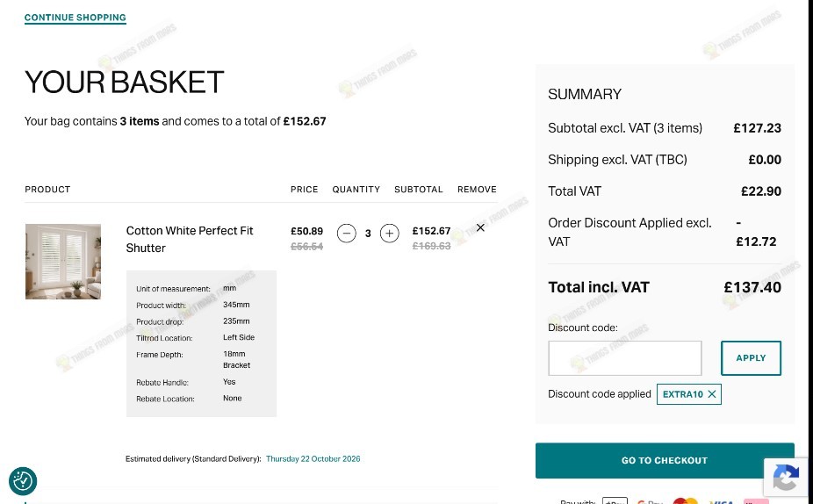Click the Visa payment icon
This screenshot has height=504, width=813.
[721, 501]
